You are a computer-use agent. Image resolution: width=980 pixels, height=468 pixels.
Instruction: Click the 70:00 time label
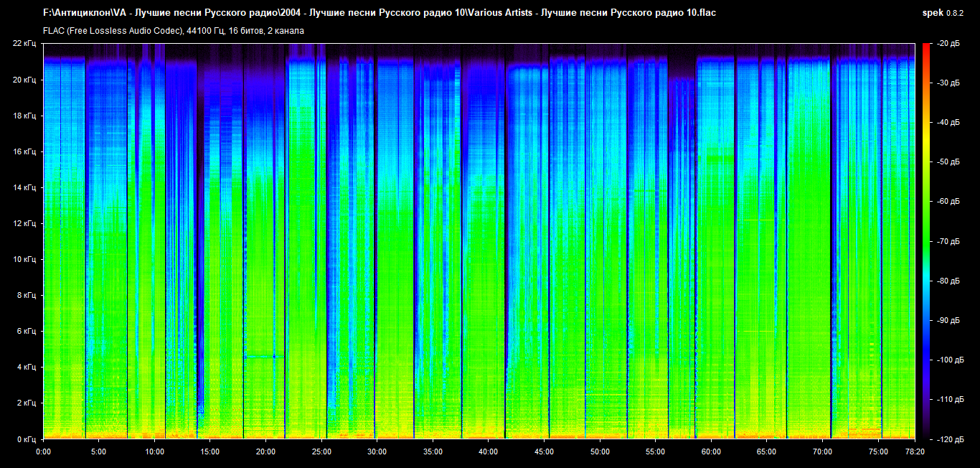[822, 451]
